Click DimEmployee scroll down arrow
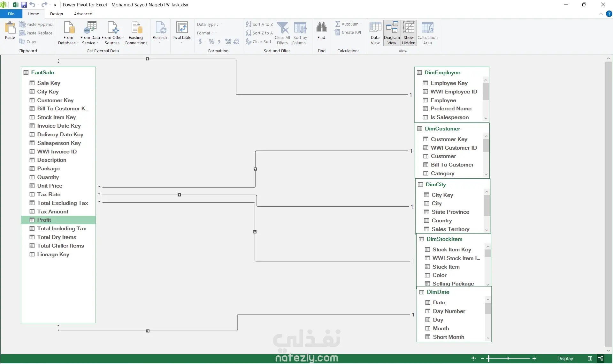This screenshot has width=613, height=364. [486, 118]
